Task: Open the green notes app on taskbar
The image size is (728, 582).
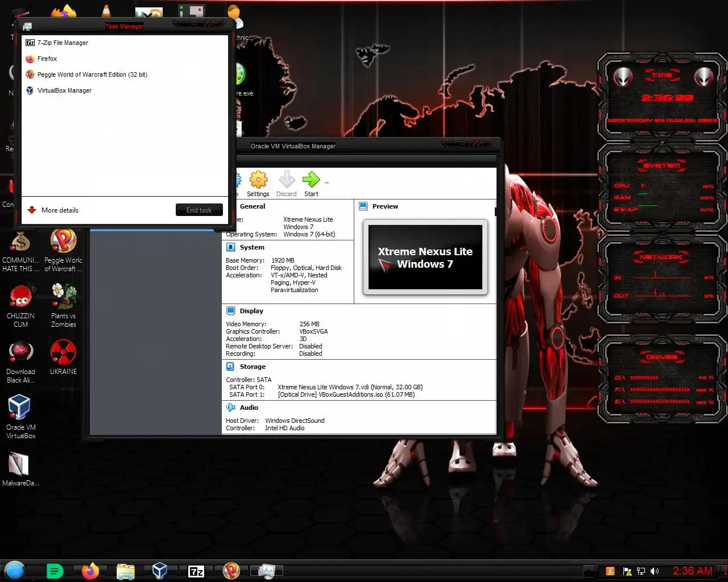Action: point(55,571)
